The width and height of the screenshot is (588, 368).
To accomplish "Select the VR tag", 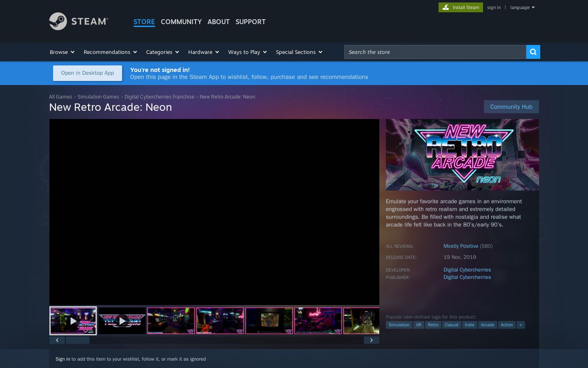I will (x=419, y=325).
